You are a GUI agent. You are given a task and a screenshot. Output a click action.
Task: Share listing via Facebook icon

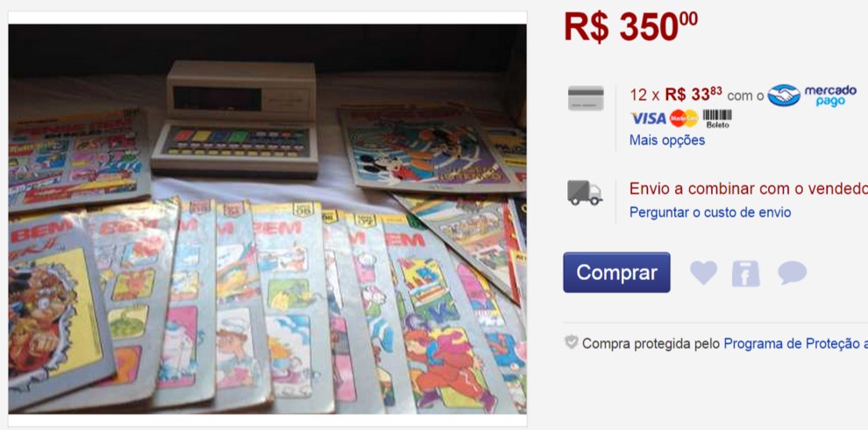(745, 273)
